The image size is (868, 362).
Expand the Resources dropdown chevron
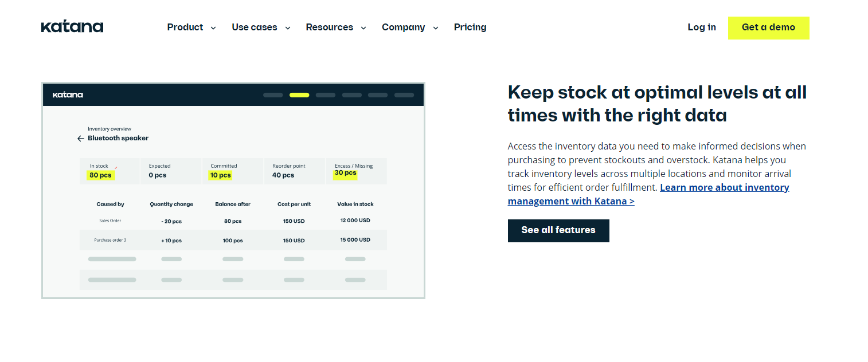click(363, 27)
